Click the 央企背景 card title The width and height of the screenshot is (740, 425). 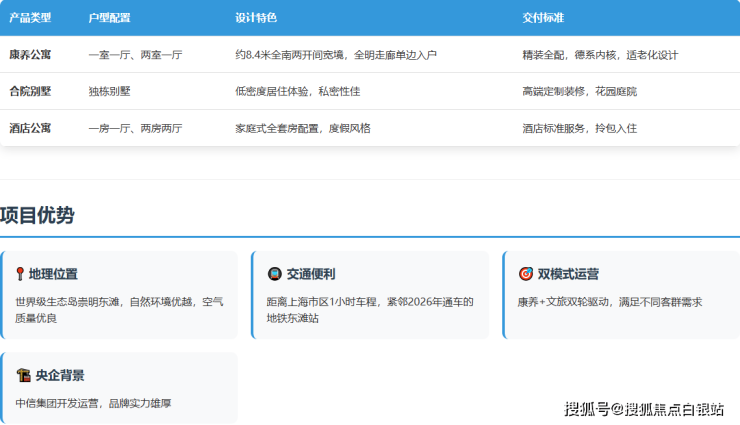(x=60, y=375)
